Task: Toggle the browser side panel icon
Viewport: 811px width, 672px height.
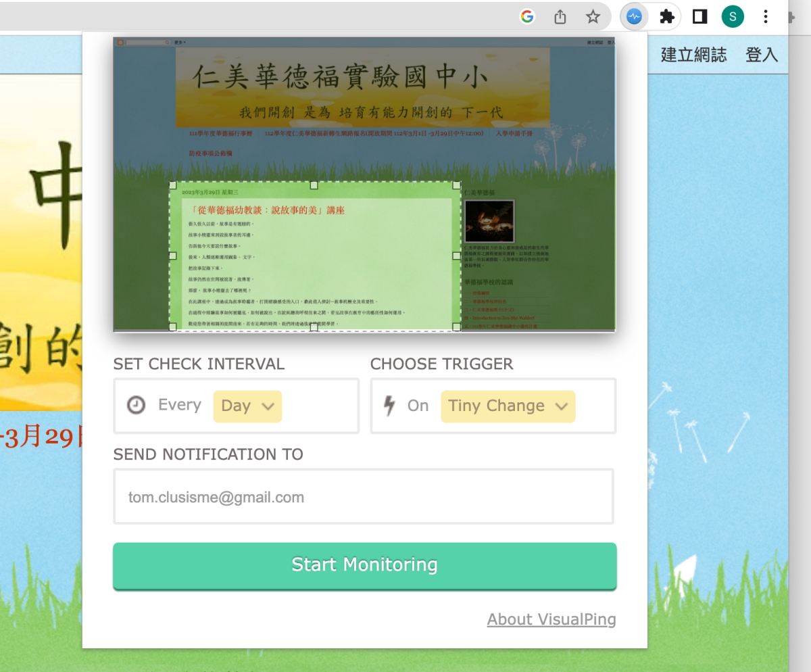Action: click(700, 17)
